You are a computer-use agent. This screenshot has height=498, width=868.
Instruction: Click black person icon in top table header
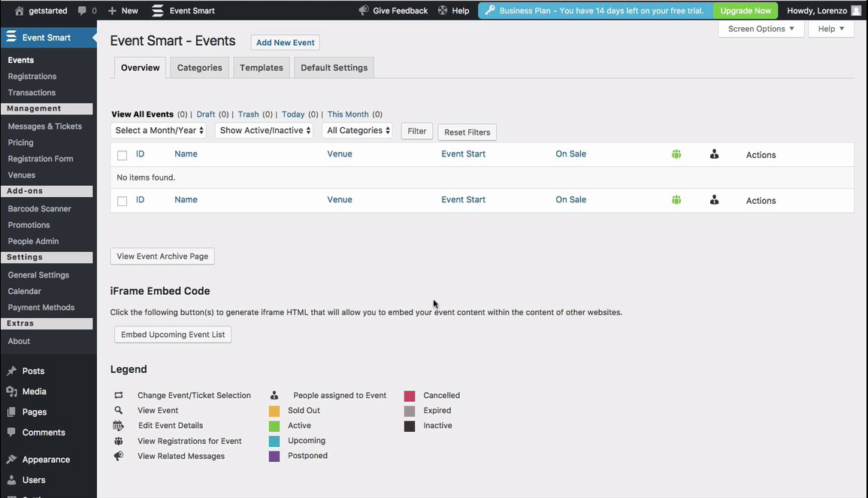coord(714,154)
